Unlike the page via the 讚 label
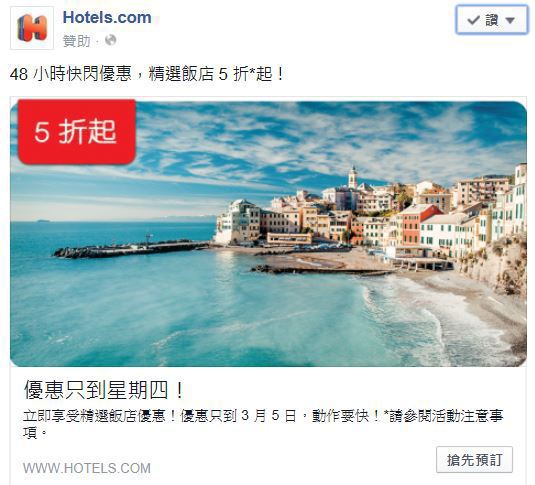Viewport: 535px width, 485px height. coord(492,20)
